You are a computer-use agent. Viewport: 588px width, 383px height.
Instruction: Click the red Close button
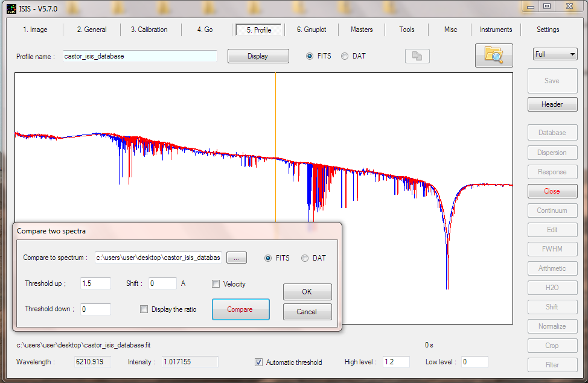(x=552, y=191)
